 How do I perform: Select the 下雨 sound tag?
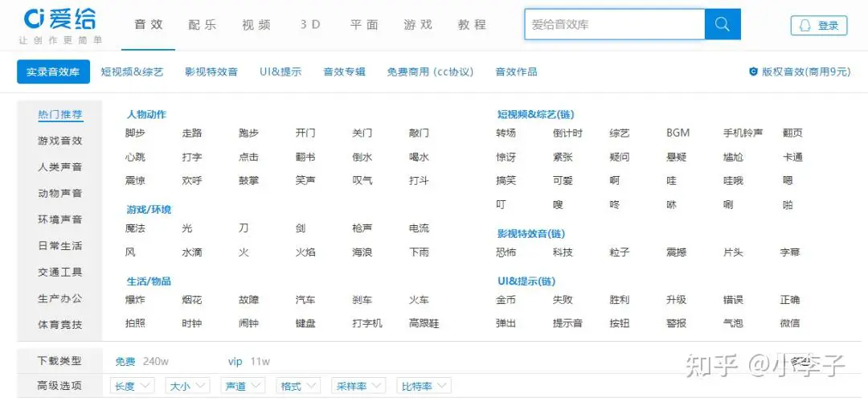tap(419, 252)
